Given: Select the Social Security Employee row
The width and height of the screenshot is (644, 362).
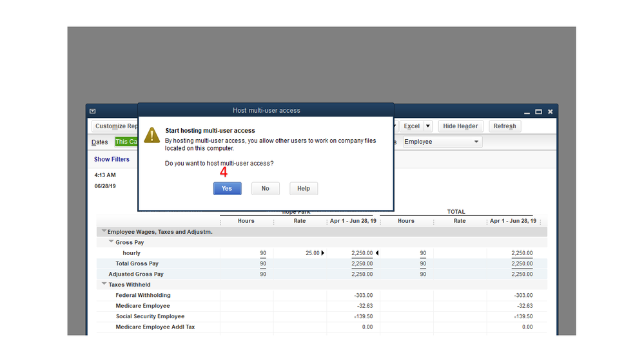Looking at the screenshot, I should tap(322, 316).
